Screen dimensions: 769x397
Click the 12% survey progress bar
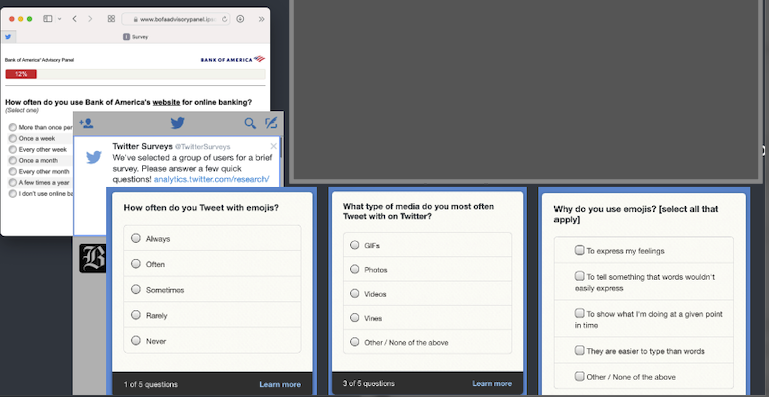coord(135,74)
